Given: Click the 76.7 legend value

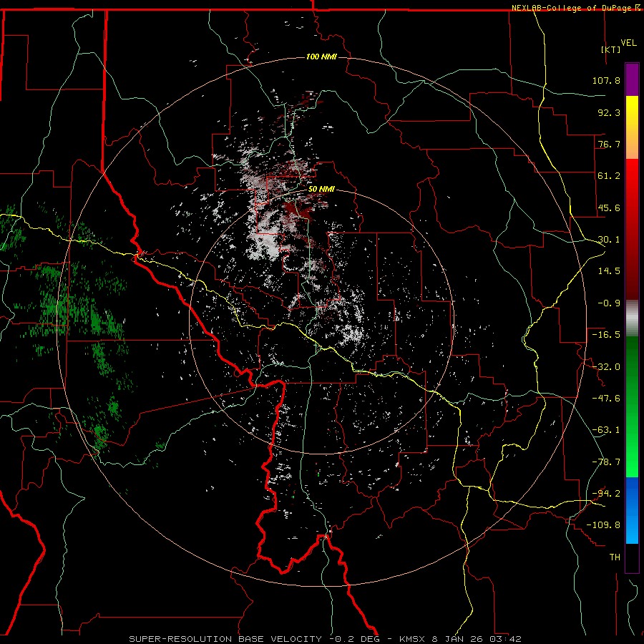Looking at the screenshot, I should tap(609, 144).
